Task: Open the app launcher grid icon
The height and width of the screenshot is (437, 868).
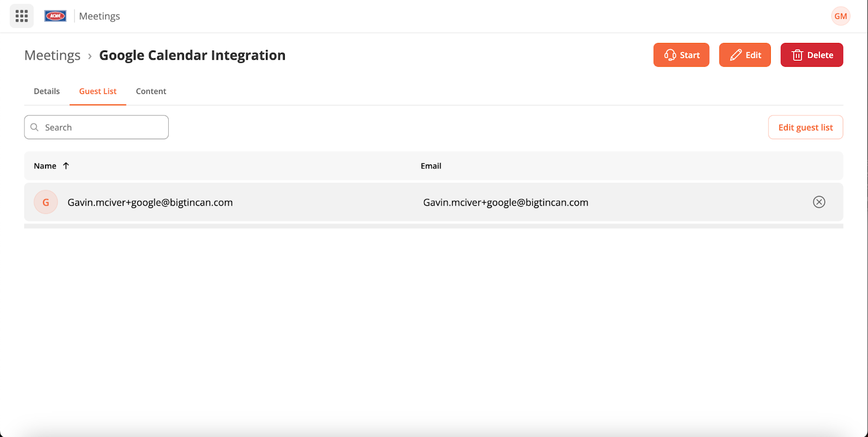Action: (x=22, y=16)
